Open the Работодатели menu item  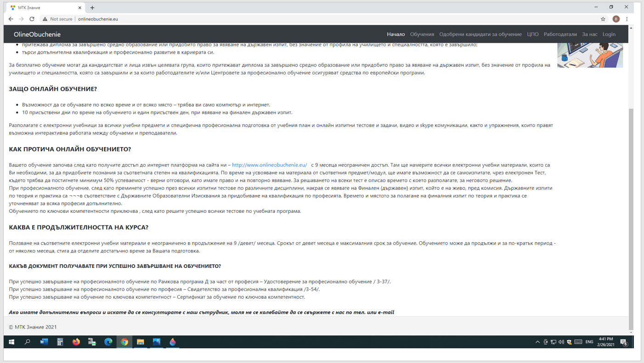[x=560, y=34]
